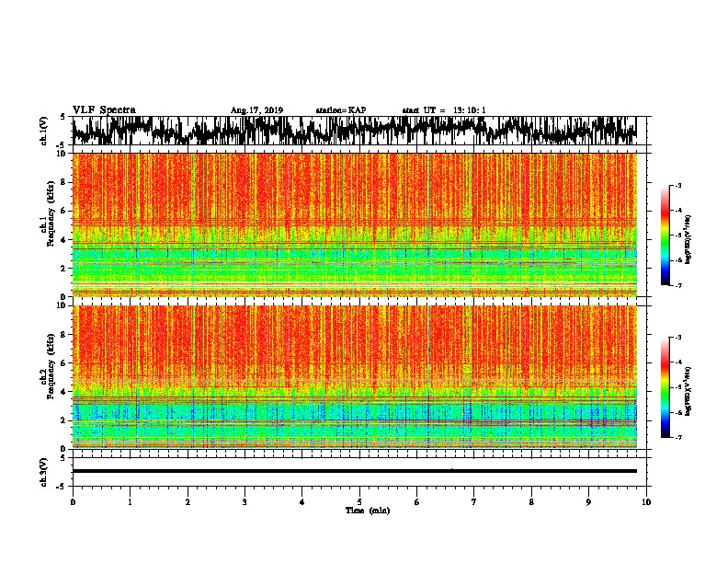
Task: Click the ch.2 spectrogram panel
Action: pyautogui.click(x=355, y=377)
